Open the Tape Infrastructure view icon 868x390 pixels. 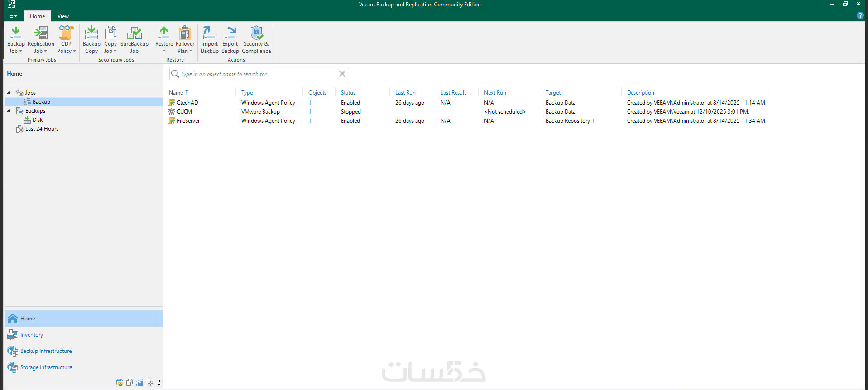(x=120, y=382)
